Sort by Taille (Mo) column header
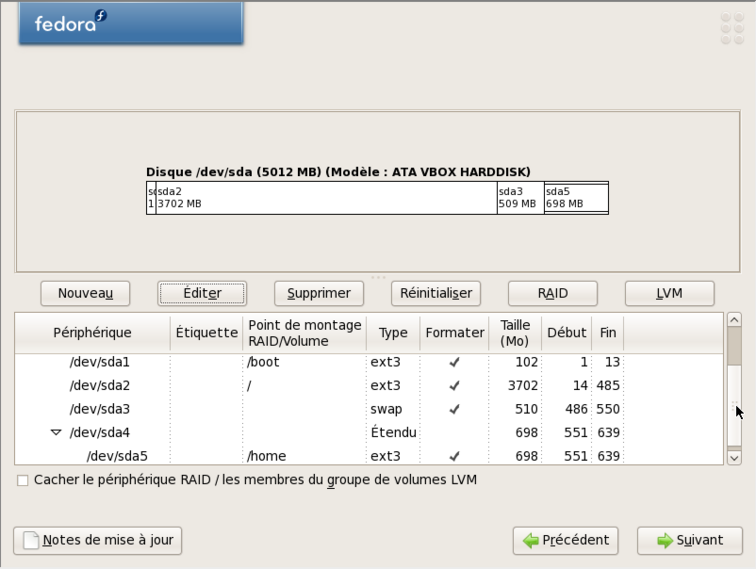Screen dimensions: 756x569 pos(515,333)
